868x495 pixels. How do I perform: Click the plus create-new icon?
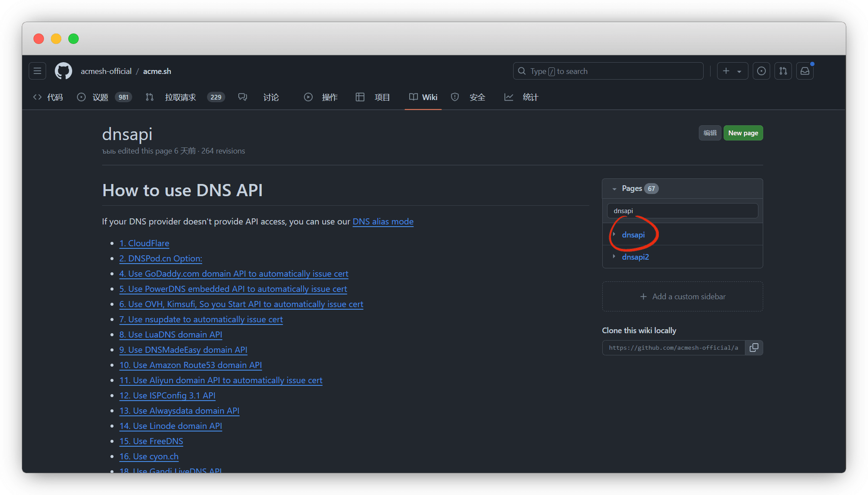[x=726, y=71]
